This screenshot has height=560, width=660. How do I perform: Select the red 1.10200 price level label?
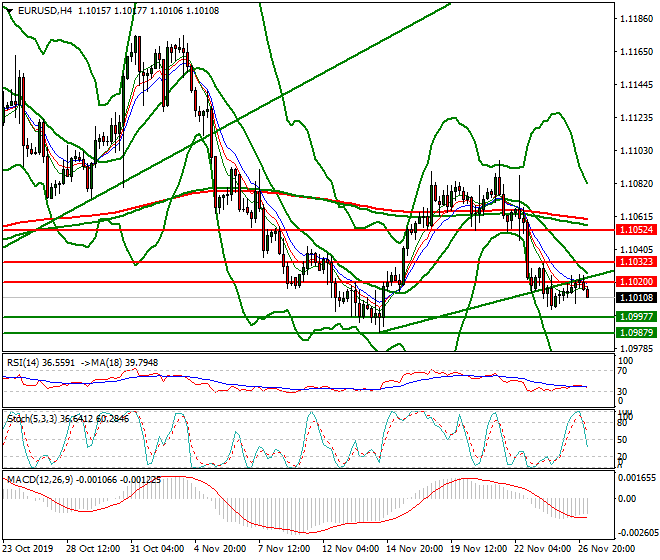(636, 282)
